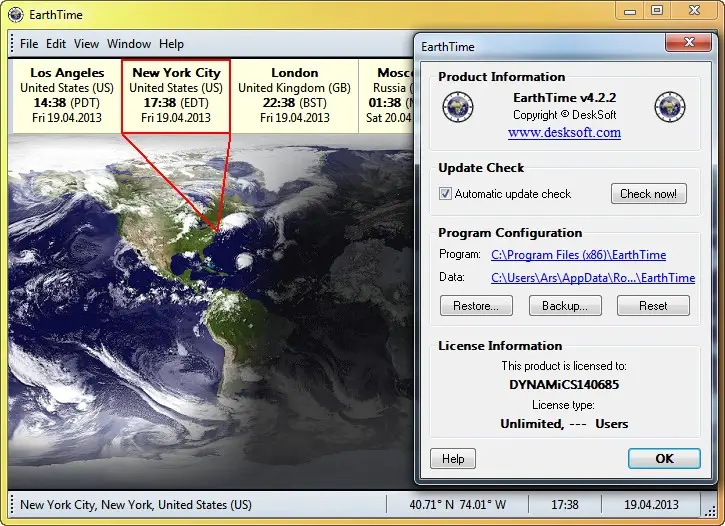
Task: Click the Backup... button
Action: coord(565,306)
